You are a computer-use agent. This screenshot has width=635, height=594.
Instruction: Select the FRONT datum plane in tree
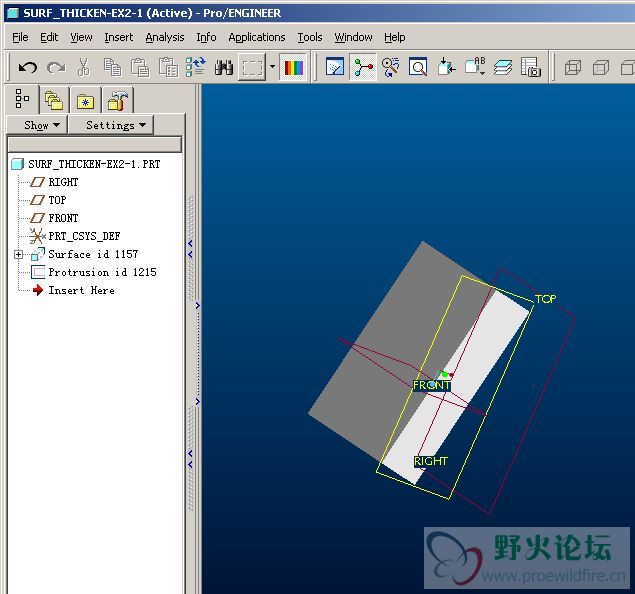point(54,218)
